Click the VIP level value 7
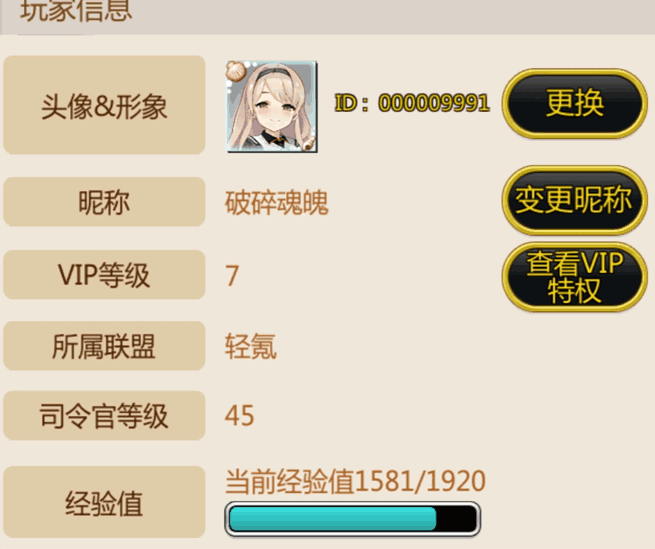Viewport: 655px width, 549px height. [232, 276]
